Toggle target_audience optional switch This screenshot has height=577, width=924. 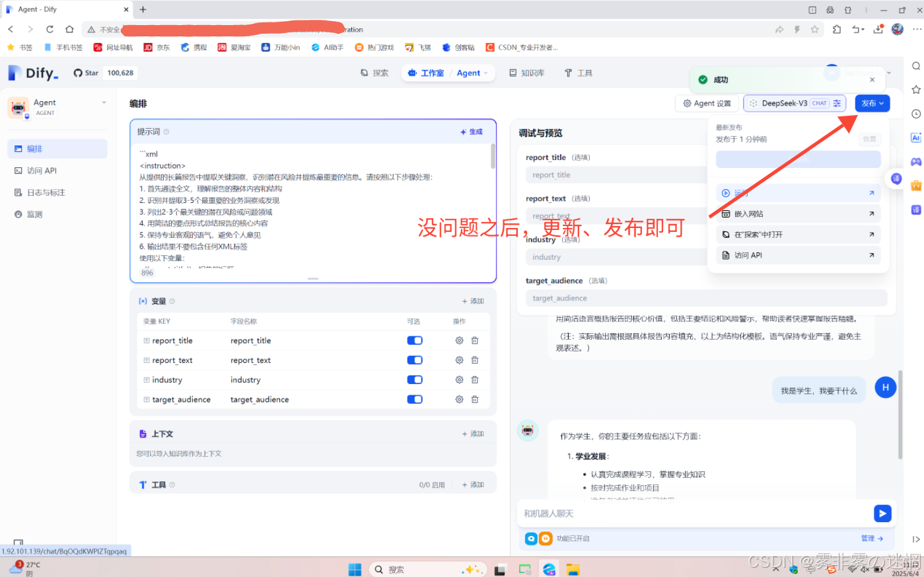[415, 399]
